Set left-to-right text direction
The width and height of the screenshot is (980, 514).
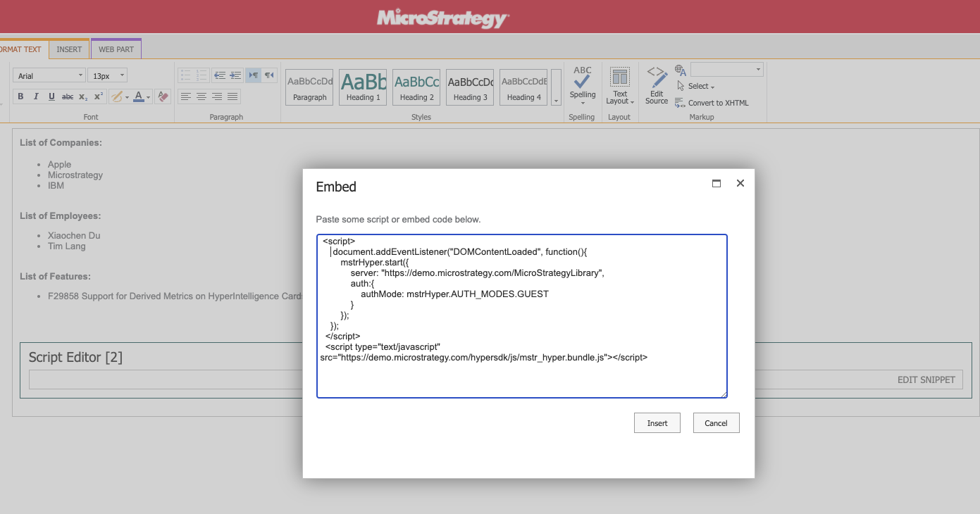tap(253, 75)
